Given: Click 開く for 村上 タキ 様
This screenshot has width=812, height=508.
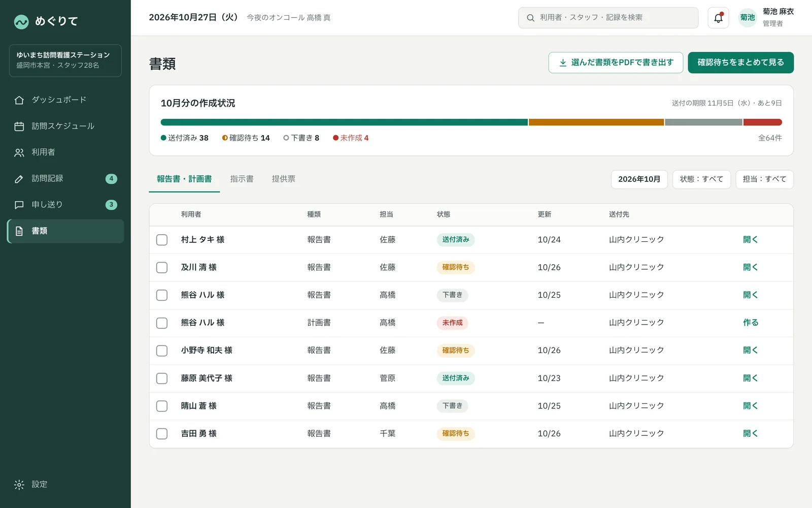Looking at the screenshot, I should pyautogui.click(x=751, y=240).
